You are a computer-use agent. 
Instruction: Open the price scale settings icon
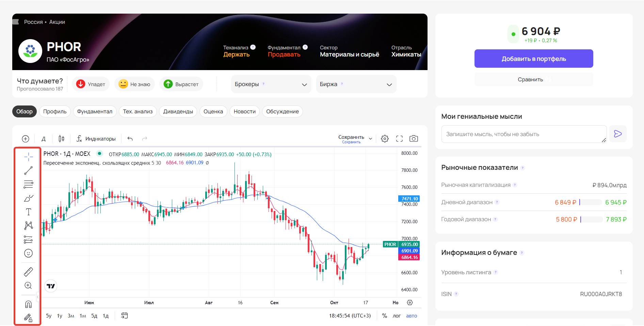coord(410,303)
